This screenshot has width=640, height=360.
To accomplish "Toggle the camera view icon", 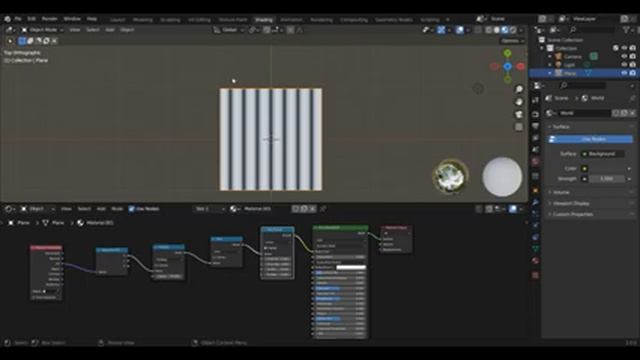I will (x=519, y=115).
